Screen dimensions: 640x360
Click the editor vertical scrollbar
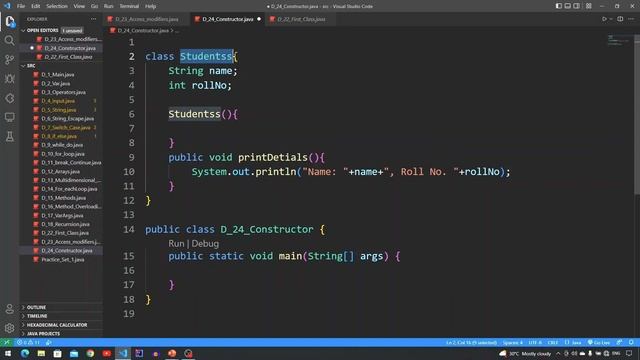point(637,114)
